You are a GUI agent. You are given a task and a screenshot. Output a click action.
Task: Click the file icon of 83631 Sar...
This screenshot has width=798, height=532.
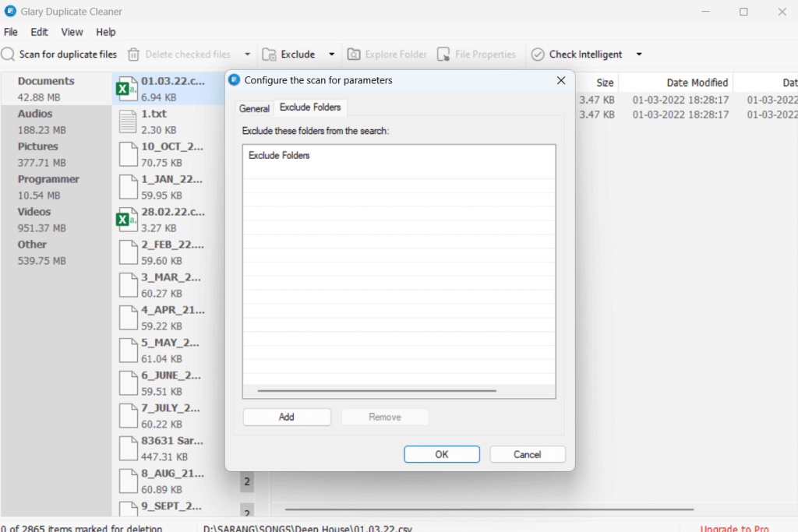pyautogui.click(x=128, y=448)
